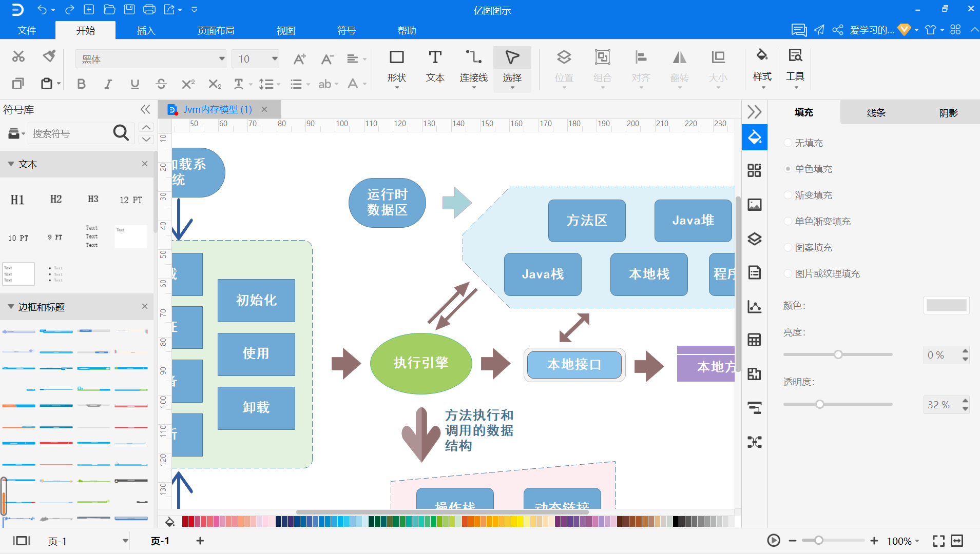980x554 pixels.
Task: Click the share icon near account name
Action: (x=837, y=30)
